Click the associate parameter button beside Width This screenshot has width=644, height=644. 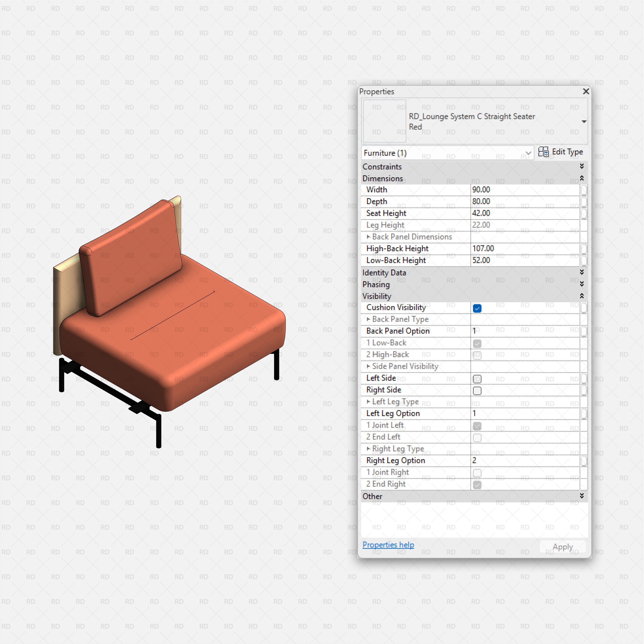584,189
